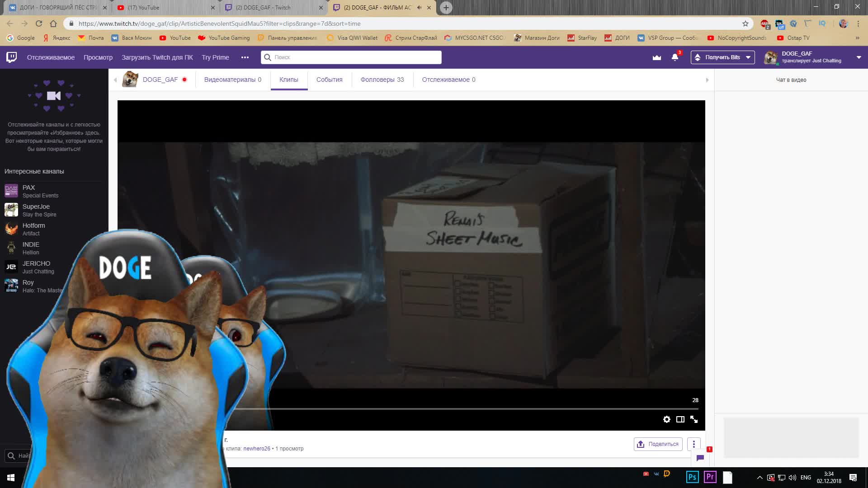Open the more options ellipsis in Twitch header
This screenshot has height=488, width=868.
245,57
